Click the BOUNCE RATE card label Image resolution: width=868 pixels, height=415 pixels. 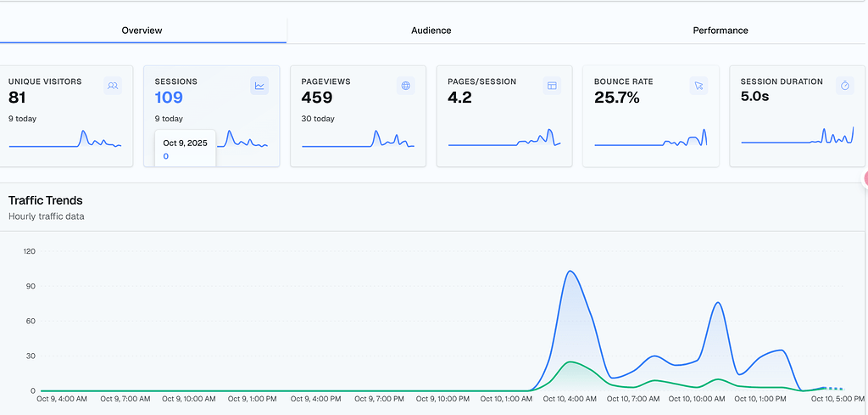[623, 81]
